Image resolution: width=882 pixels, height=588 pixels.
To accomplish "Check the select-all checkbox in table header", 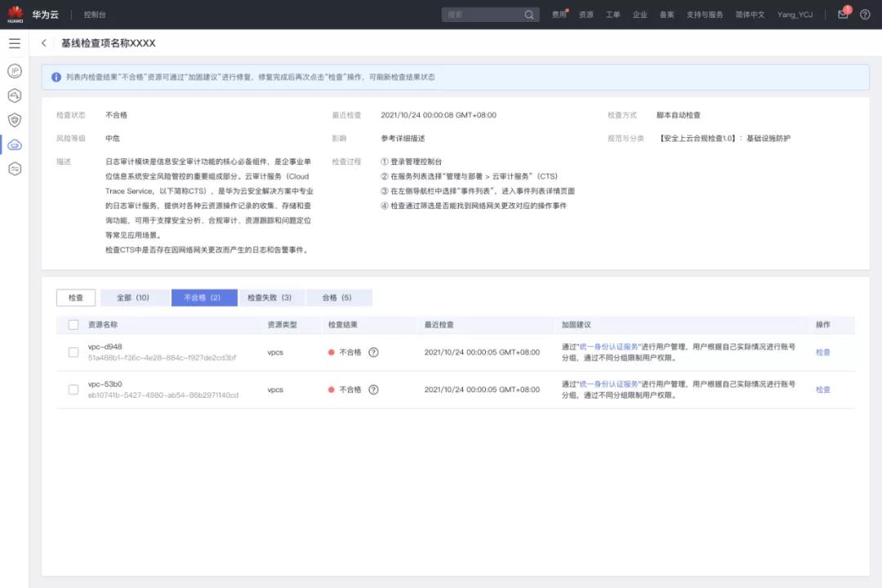I will [73, 323].
